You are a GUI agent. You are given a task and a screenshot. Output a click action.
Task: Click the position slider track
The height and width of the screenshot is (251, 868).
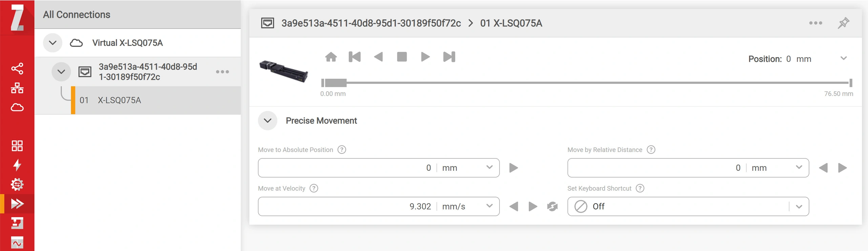click(576, 83)
